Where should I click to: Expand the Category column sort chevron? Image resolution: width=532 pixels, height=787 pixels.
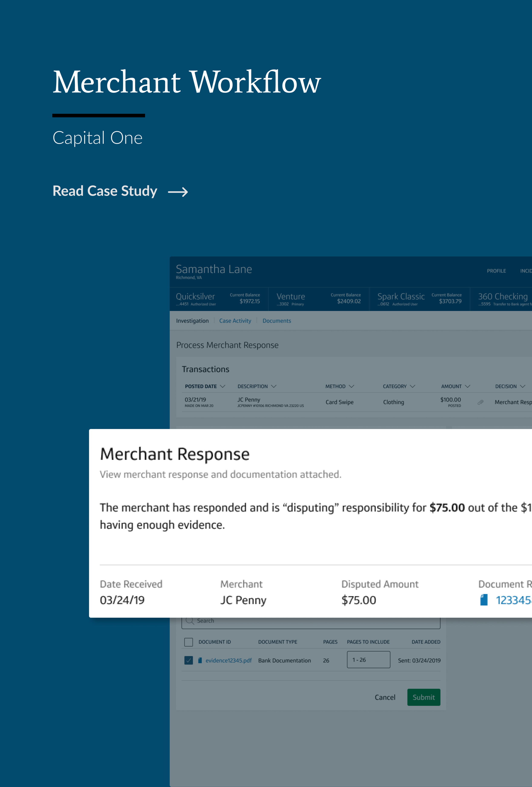point(413,386)
